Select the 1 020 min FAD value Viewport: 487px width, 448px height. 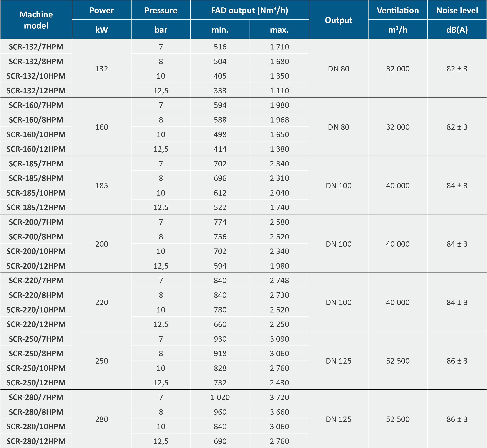click(x=220, y=397)
